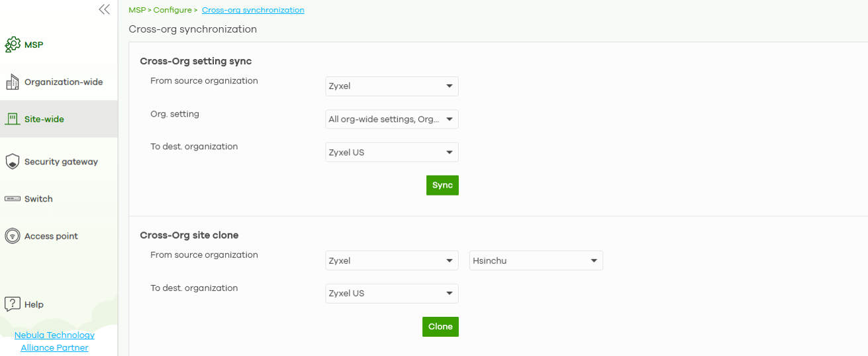Click the Site-wide icon in sidebar

point(13,119)
